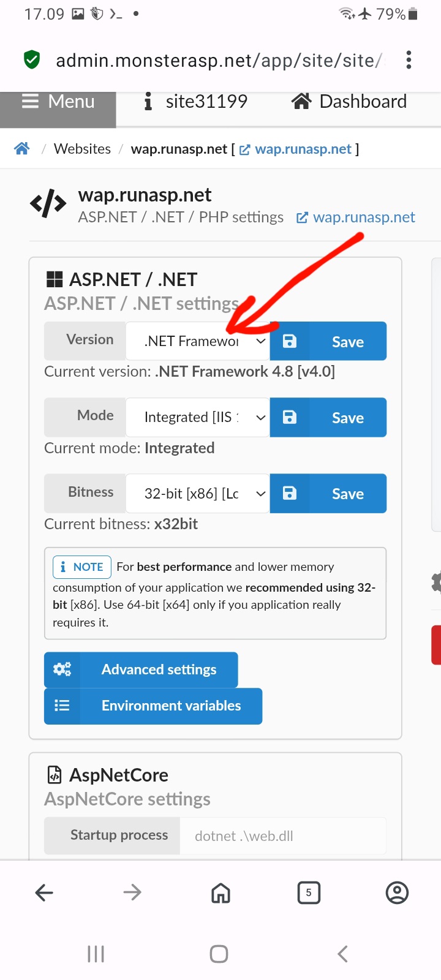
Task: Open the browser tabs counter
Action: (x=309, y=892)
